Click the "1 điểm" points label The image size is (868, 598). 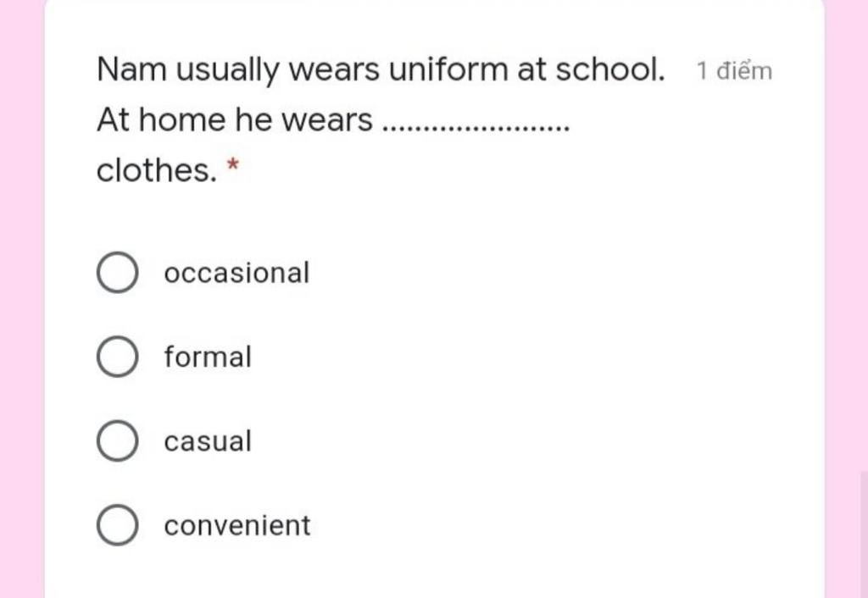point(734,71)
